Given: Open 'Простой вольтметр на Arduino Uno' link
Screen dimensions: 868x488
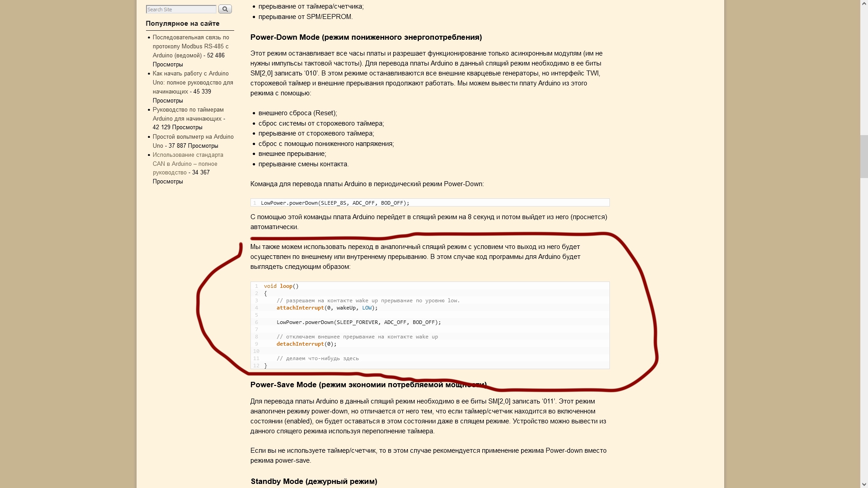Looking at the screenshot, I should click(x=193, y=141).
